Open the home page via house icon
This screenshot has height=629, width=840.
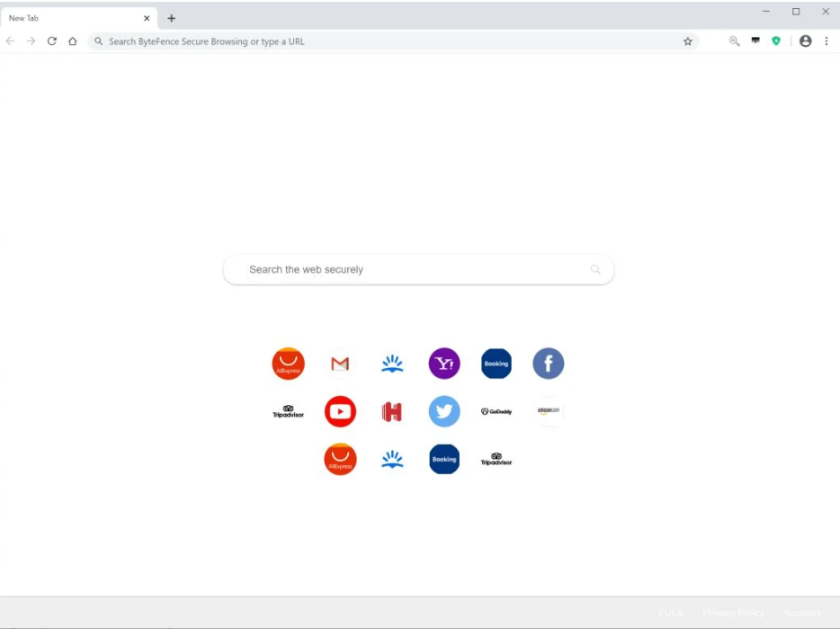[x=72, y=41]
